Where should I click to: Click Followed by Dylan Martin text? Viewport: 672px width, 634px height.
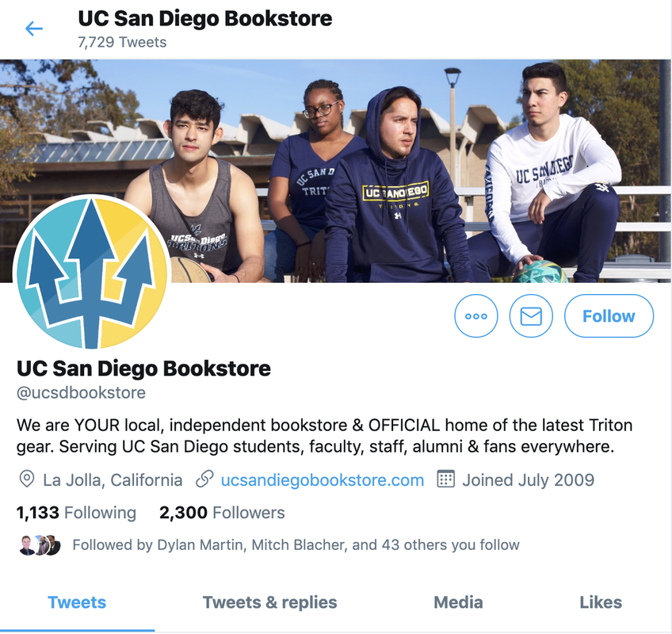pyautogui.click(x=296, y=544)
